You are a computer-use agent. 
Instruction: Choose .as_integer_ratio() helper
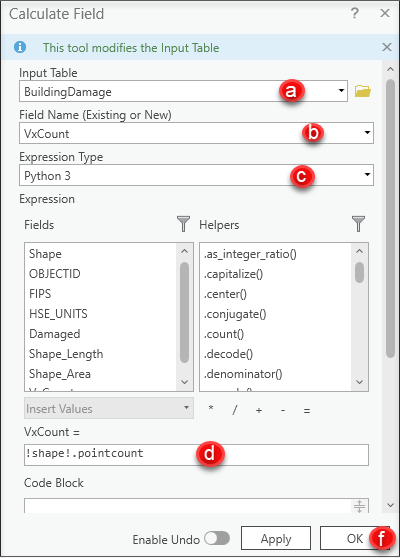tap(250, 254)
